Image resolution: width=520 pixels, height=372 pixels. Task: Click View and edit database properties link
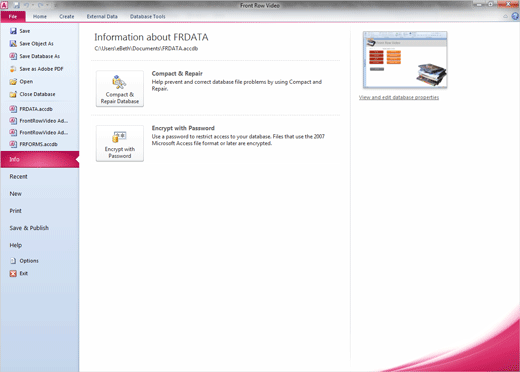click(399, 97)
